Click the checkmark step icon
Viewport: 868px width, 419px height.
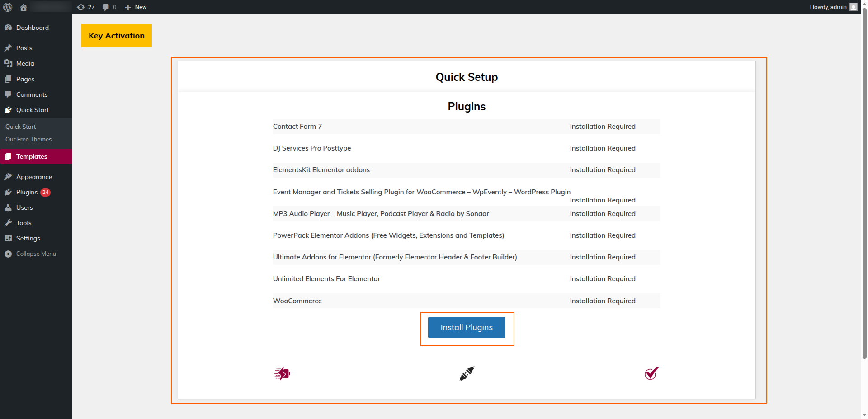651,373
